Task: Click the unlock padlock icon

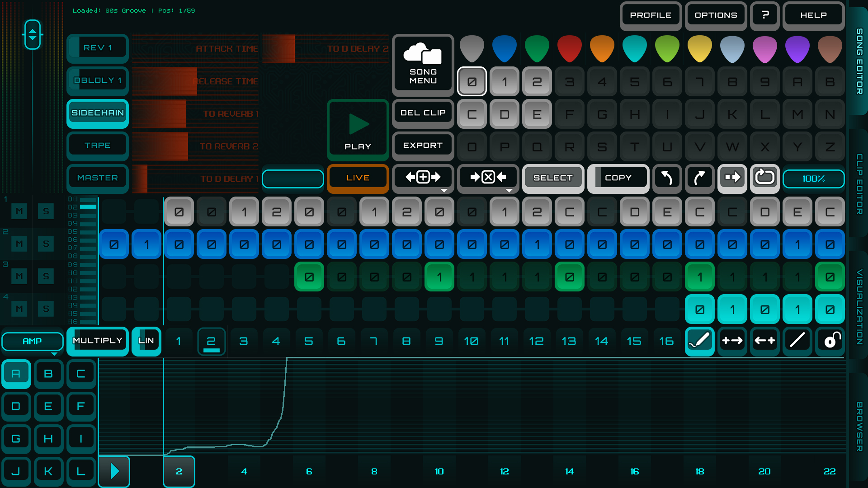Action: click(x=830, y=341)
